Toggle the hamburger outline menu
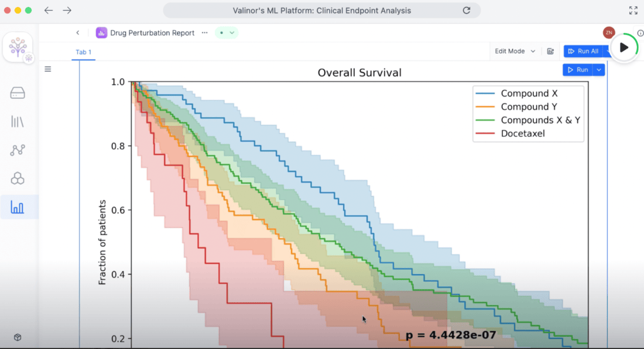This screenshot has width=644, height=349. [x=48, y=69]
